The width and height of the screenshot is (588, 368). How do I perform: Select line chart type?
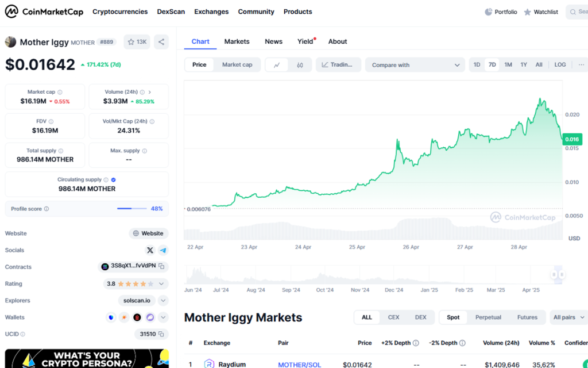click(x=277, y=65)
